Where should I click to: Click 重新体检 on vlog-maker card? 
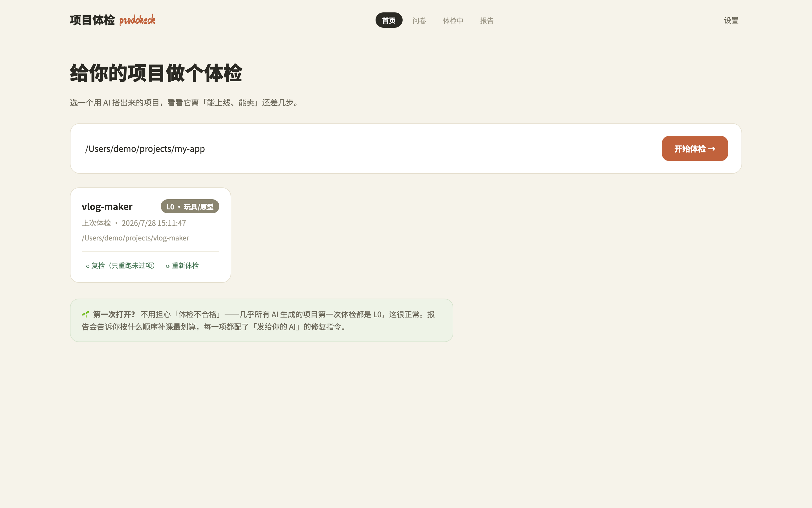[x=182, y=265]
